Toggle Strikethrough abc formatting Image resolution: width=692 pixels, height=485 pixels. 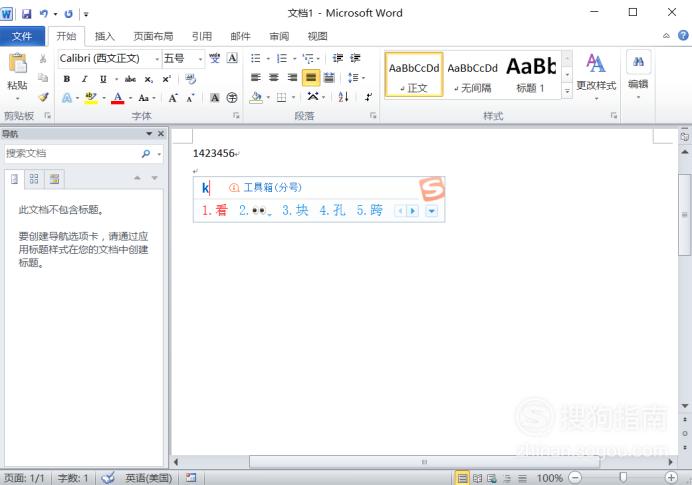tap(130, 79)
